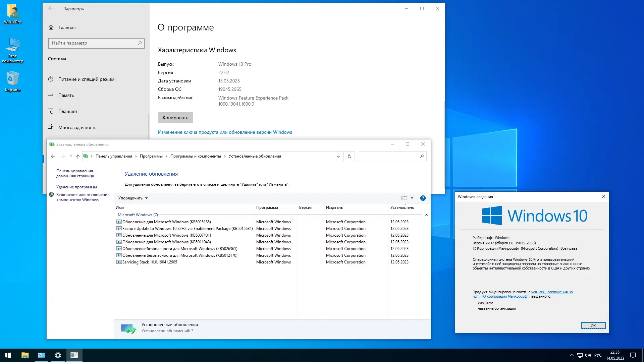Open the volume speaker tray icon
This screenshot has height=362, width=644.
point(588,355)
